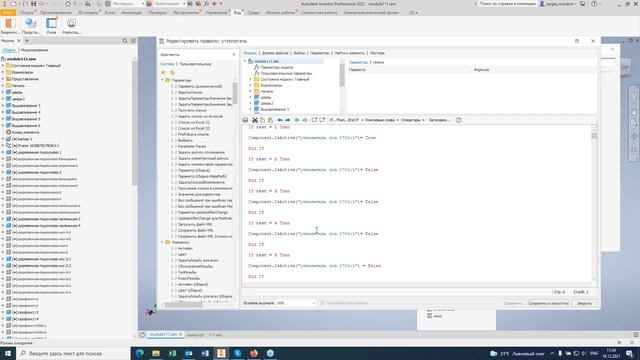Open the Управление ribbon tab
The image size is (640, 360).
click(216, 13)
